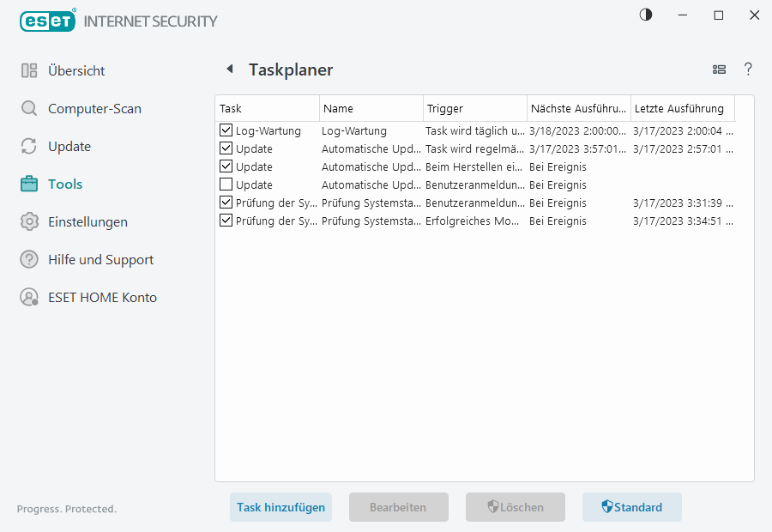Switch to the Update section
This screenshot has width=772, height=532.
pos(67,146)
